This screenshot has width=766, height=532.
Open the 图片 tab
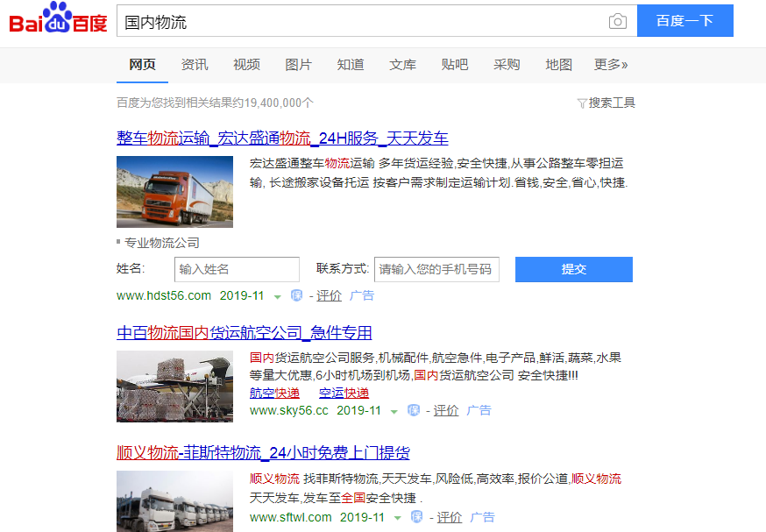299,65
